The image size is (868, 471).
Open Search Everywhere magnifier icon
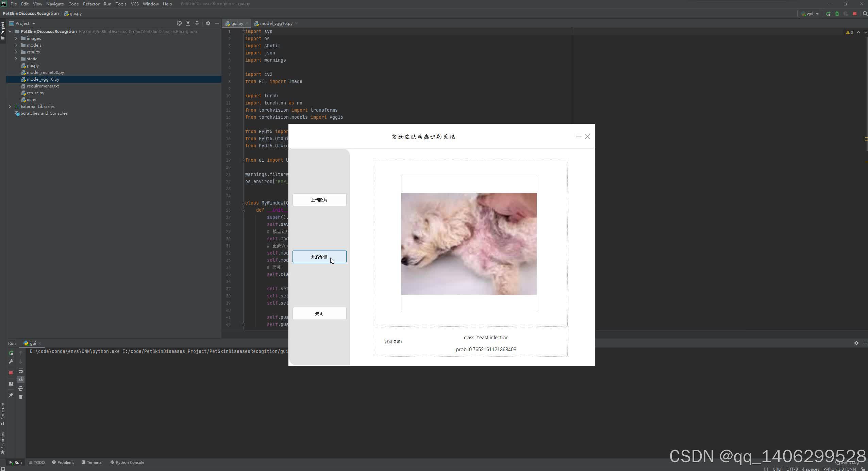tap(865, 14)
